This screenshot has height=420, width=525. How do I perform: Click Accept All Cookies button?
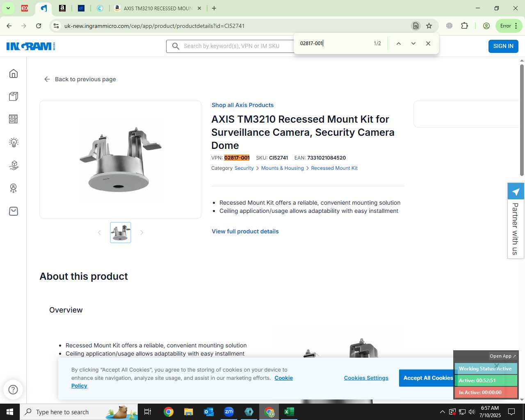pyautogui.click(x=428, y=378)
